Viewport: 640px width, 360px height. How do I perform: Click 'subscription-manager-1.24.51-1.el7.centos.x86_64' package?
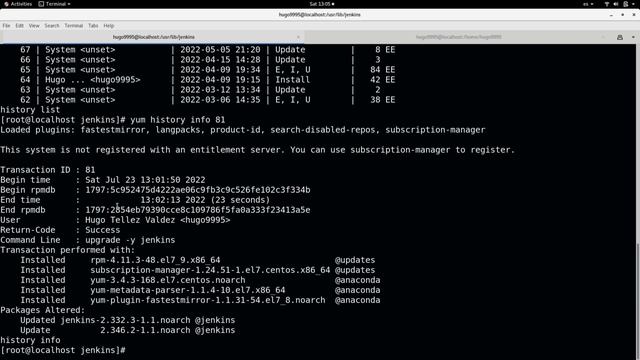210,270
